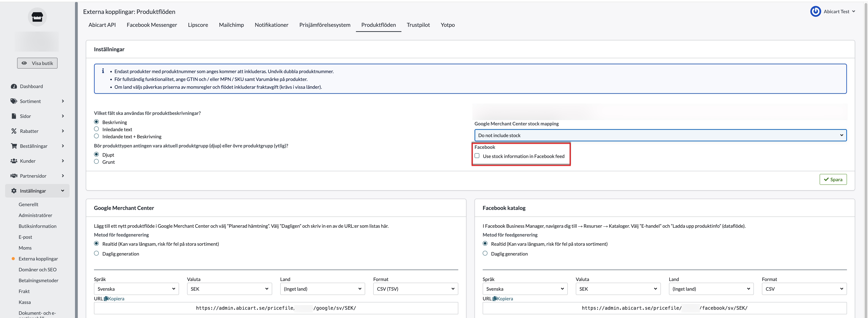
Task: Expand the Beställningar menu chevron
Action: [63, 146]
